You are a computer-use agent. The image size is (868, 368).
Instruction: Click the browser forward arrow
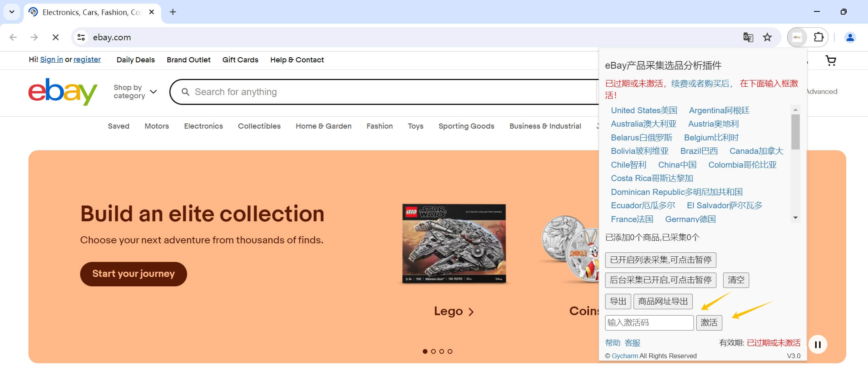click(34, 37)
